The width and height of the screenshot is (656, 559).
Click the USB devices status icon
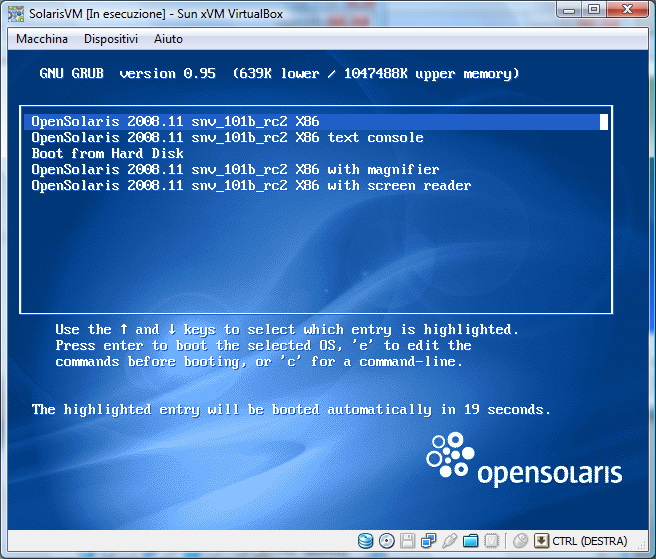click(449, 541)
